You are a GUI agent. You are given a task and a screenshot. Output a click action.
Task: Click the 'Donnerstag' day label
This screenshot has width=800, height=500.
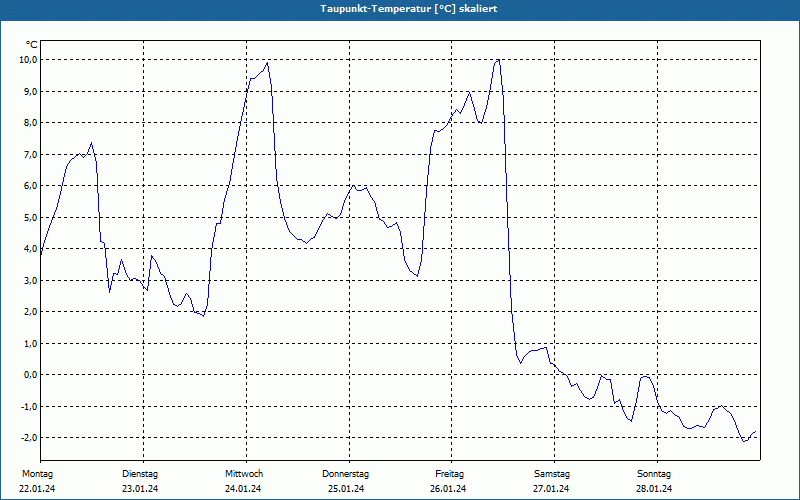(345, 474)
